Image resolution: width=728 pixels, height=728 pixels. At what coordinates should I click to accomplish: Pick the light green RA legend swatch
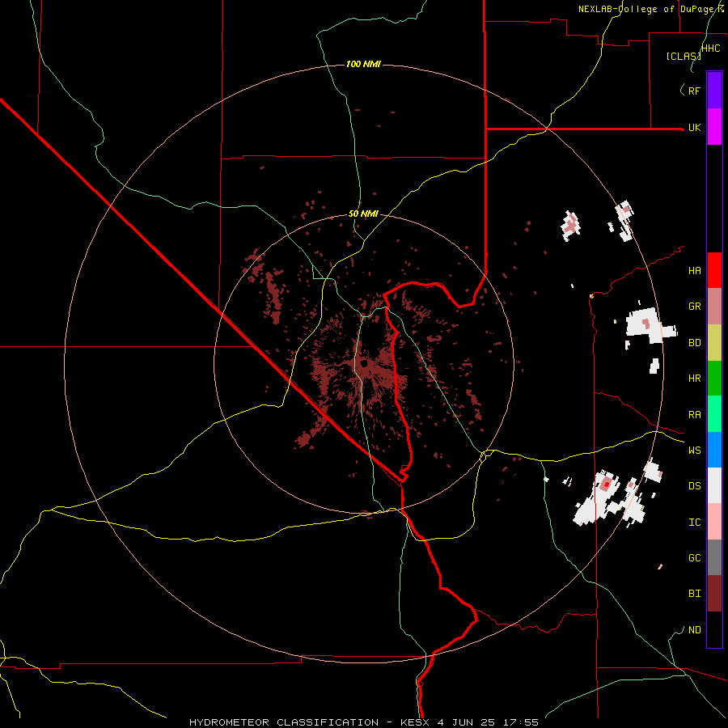point(714,414)
